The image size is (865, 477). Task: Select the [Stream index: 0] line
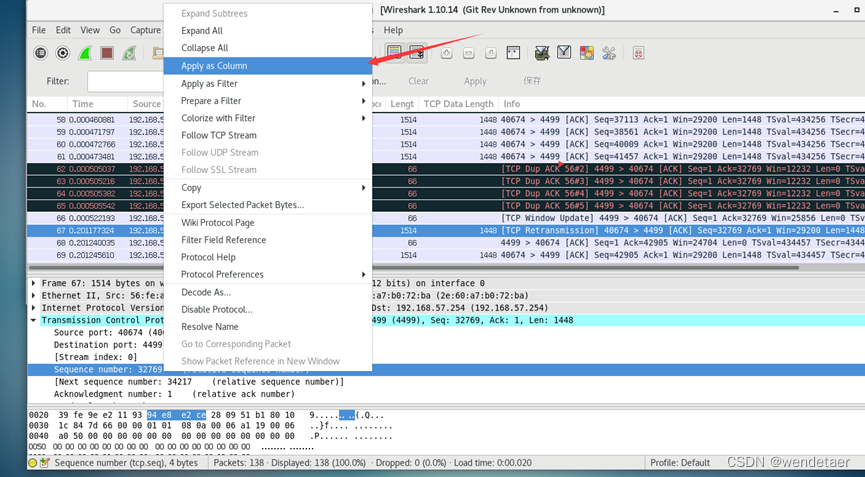point(95,357)
